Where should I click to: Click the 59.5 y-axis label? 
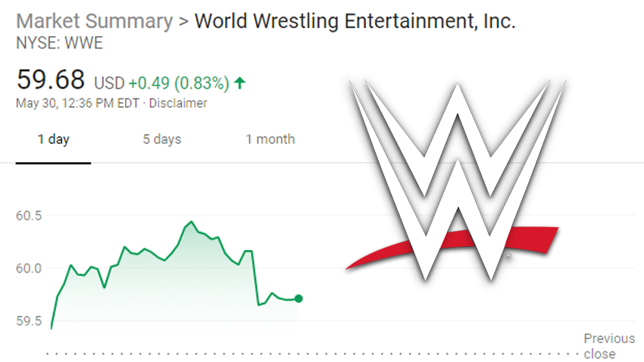coord(29,321)
